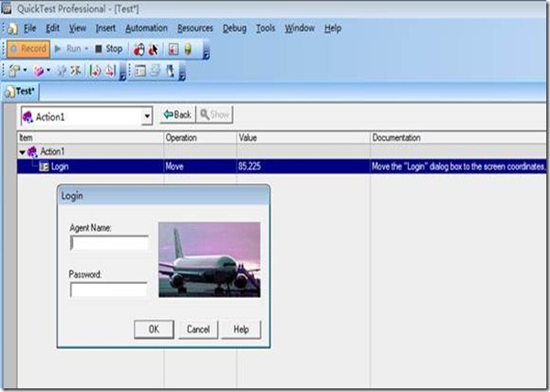Click the last icon in the second toolbar
This screenshot has height=392, width=550.
170,71
